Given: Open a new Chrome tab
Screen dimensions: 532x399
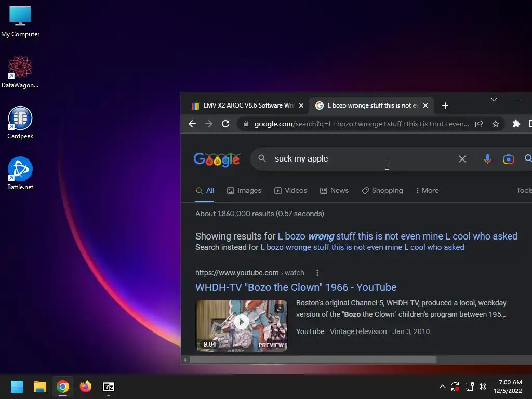Looking at the screenshot, I should tap(445, 105).
